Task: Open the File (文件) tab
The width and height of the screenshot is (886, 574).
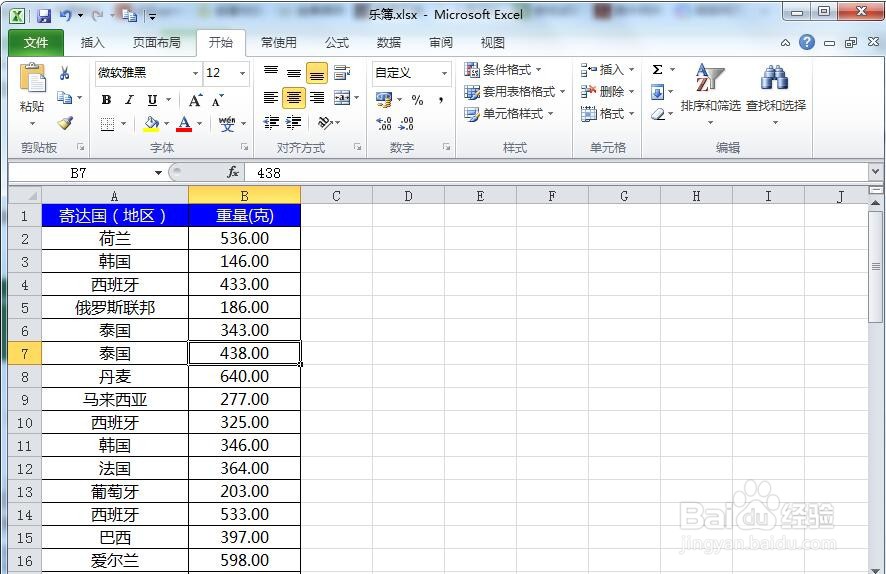Action: click(36, 43)
